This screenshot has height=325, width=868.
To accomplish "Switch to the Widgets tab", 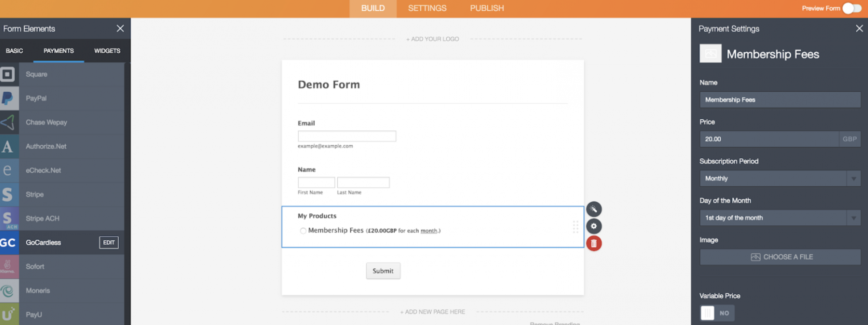I will click(x=107, y=51).
